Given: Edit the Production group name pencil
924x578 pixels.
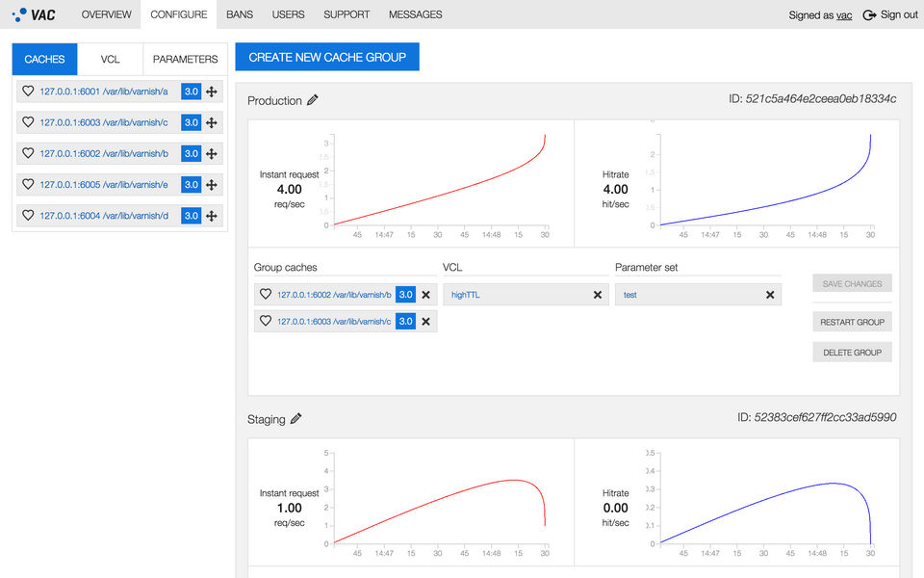Looking at the screenshot, I should [312, 99].
